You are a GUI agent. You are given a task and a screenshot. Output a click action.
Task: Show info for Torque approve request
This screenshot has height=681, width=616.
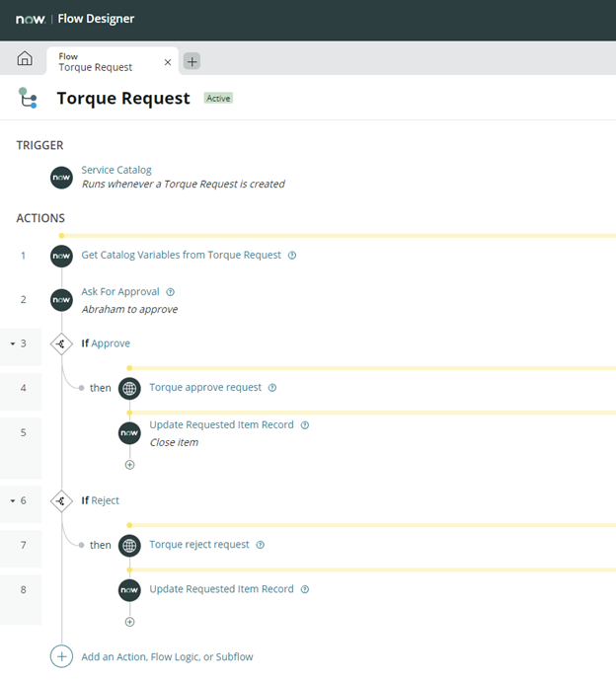[x=272, y=388]
